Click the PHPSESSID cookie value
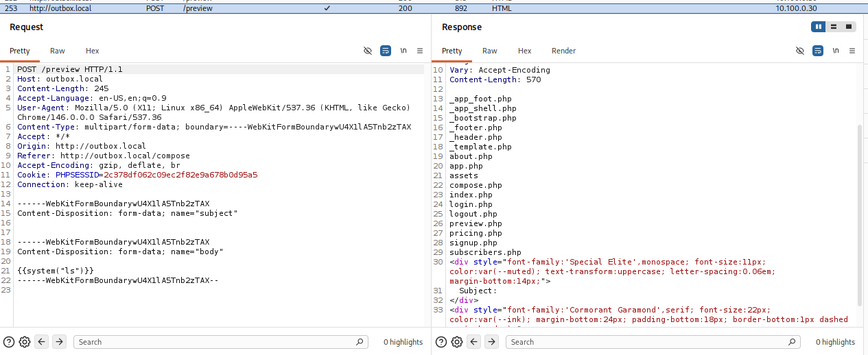The width and height of the screenshot is (868, 355). (x=180, y=175)
